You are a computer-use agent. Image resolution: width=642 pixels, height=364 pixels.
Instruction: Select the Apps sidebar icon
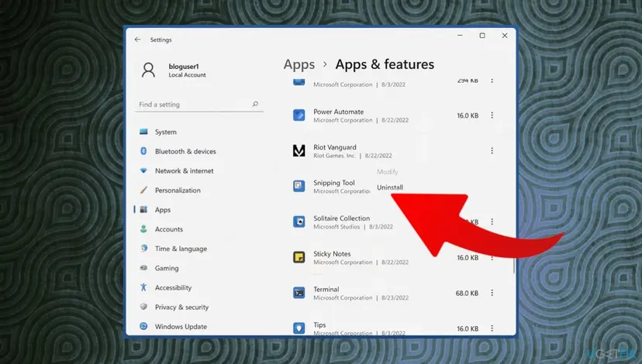pyautogui.click(x=143, y=209)
